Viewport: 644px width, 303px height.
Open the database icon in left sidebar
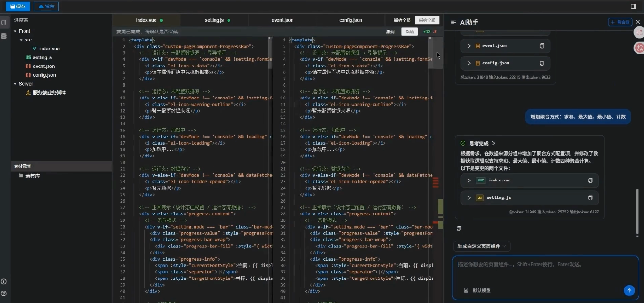[4, 36]
